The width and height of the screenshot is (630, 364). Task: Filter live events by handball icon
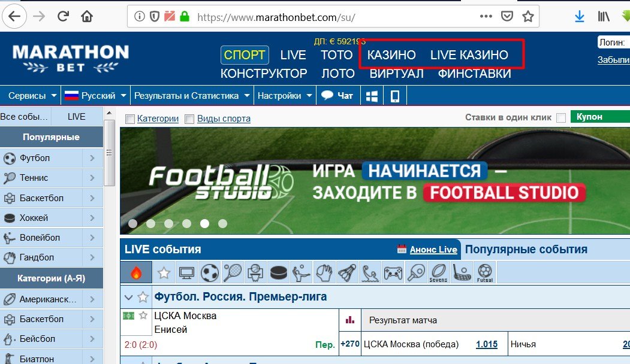[x=324, y=273]
